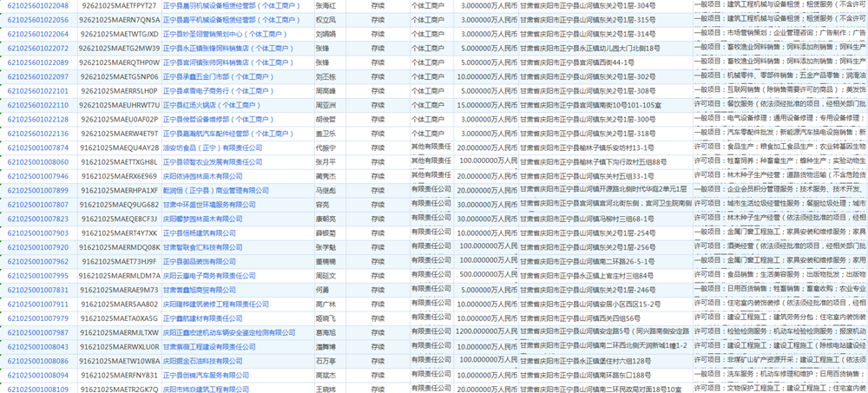Open 乾润恒（正宁县）商业管理有限公司 link
Screen dimensions: 868x393
pyautogui.click(x=209, y=190)
